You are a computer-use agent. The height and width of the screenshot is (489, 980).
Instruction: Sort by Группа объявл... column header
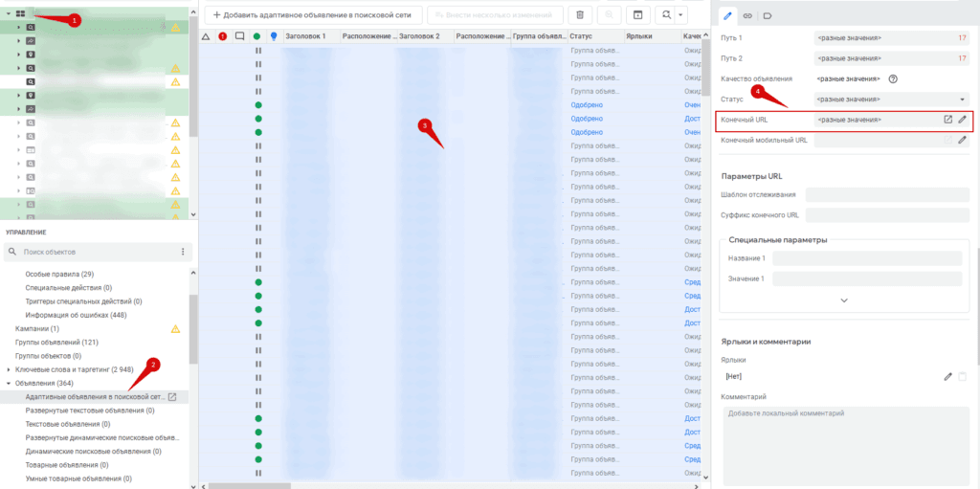tap(539, 37)
